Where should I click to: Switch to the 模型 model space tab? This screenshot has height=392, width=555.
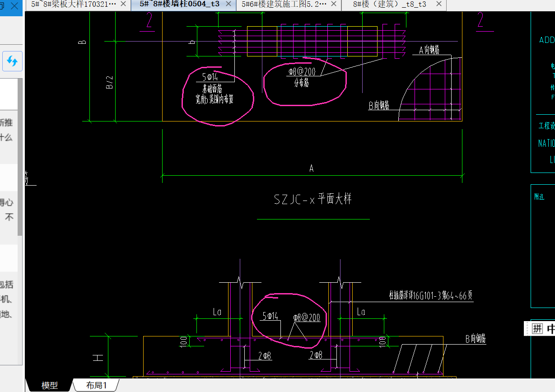(x=50, y=385)
